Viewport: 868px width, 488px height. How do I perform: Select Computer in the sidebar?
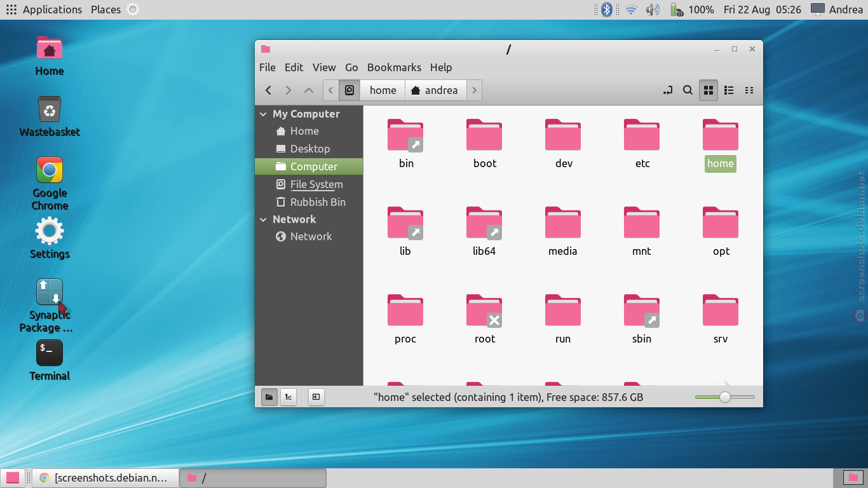pos(309,166)
